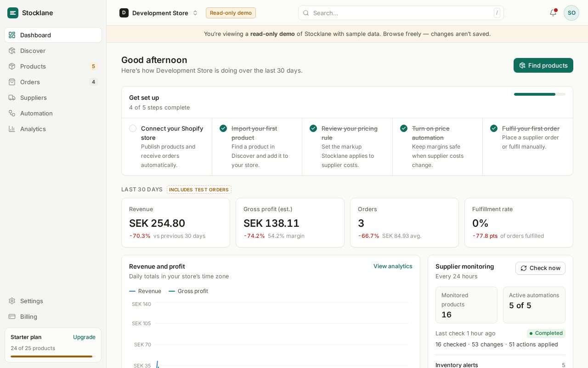
Task: Open notifications bell
Action: 553,13
